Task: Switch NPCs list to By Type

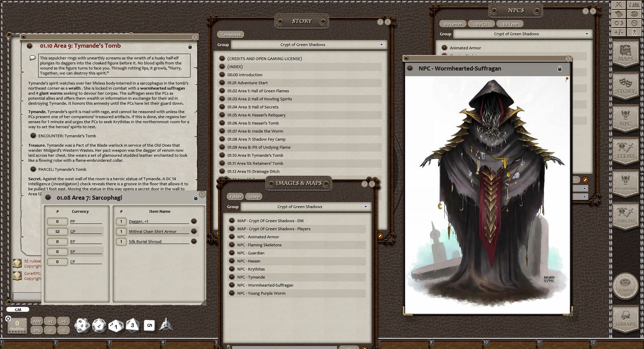Action: (510, 24)
